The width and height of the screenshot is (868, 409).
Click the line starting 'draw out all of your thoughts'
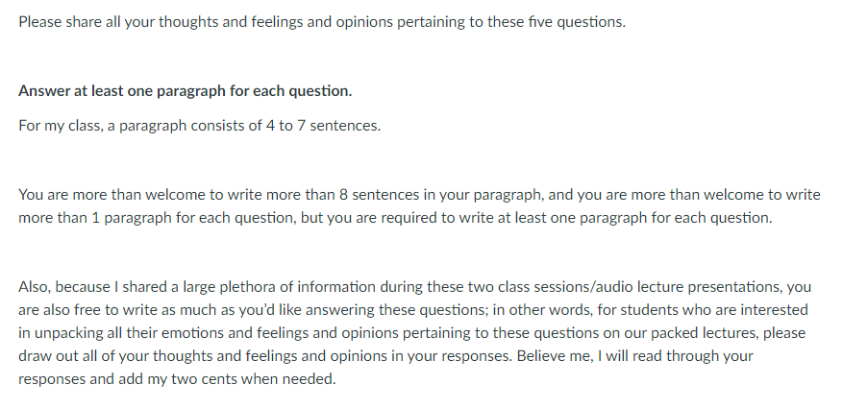385,356
